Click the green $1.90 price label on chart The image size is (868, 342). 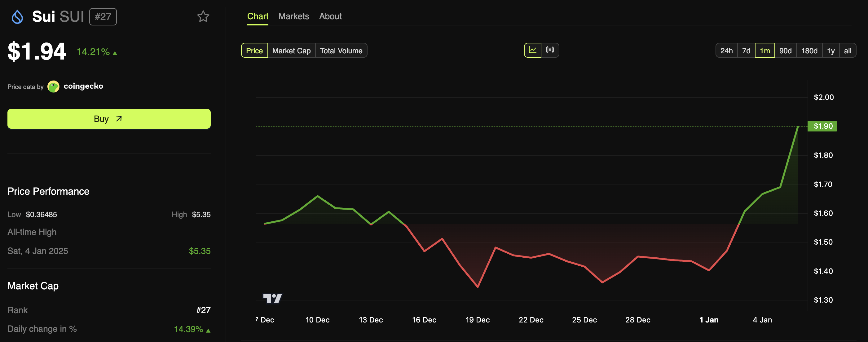click(822, 126)
